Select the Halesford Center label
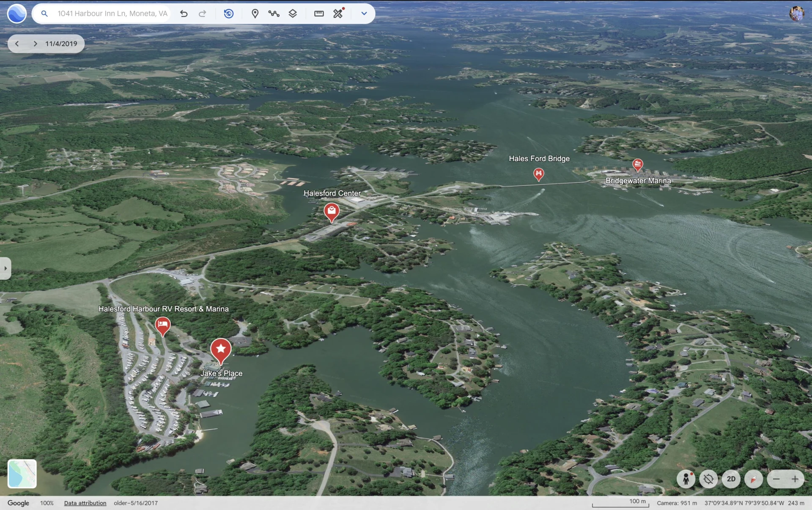This screenshot has width=812, height=510. (332, 193)
